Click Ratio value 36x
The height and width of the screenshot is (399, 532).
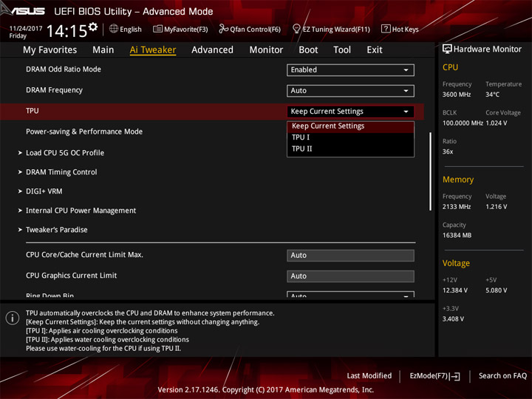tap(448, 151)
